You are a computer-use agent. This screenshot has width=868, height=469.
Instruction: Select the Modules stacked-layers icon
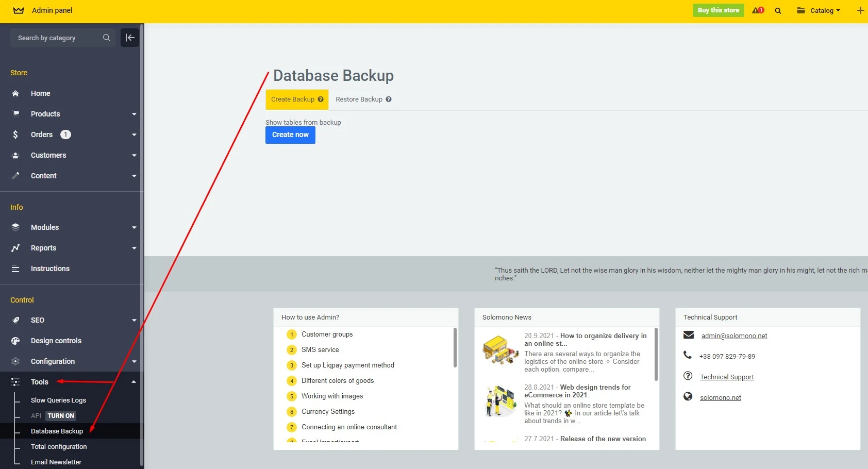point(15,227)
